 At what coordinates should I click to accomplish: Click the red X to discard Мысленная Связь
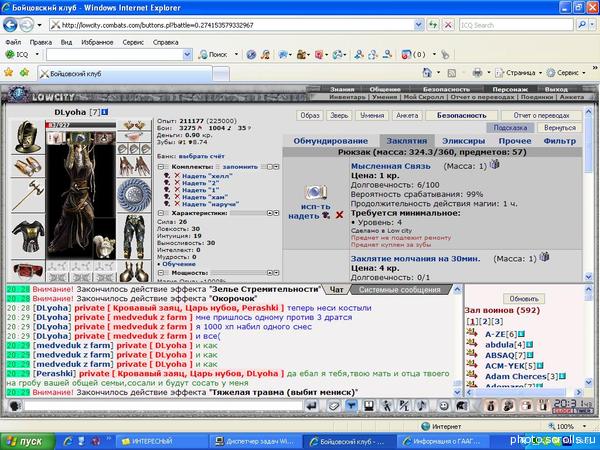(339, 215)
